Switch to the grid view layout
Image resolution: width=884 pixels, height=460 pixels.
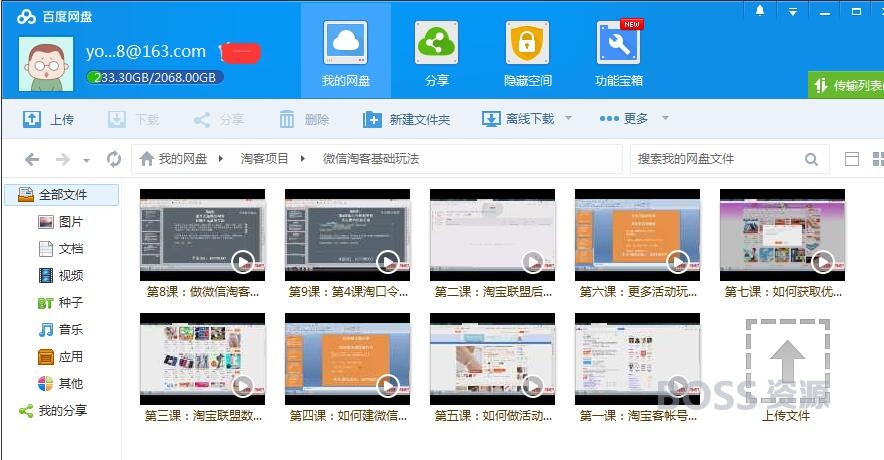[878, 159]
